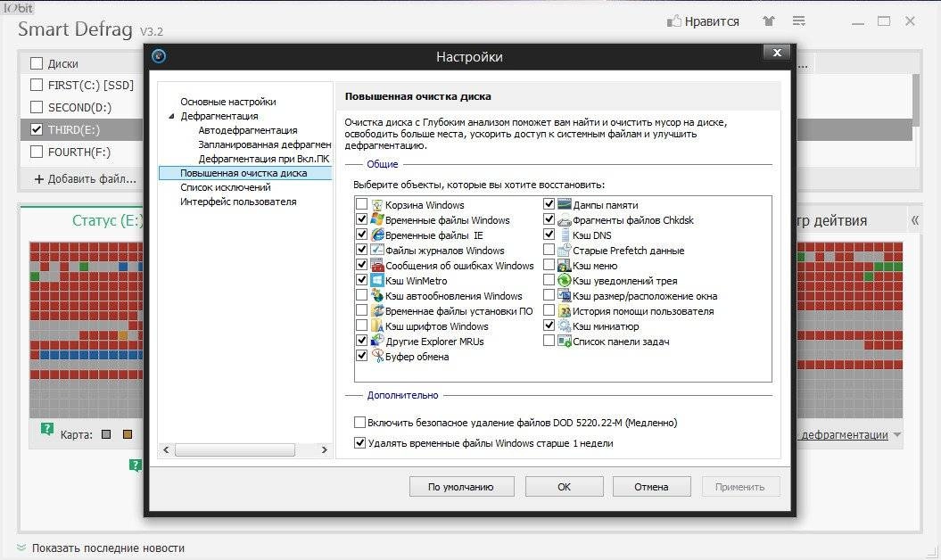Image resolution: width=941 pixels, height=560 pixels.
Task: Click the DNS cache icon beside Кэш DNS
Action: pyautogui.click(x=564, y=235)
